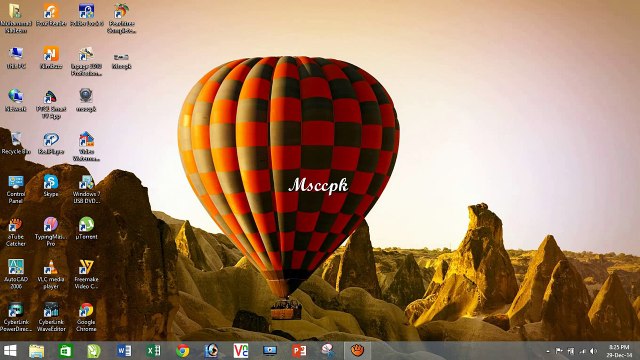
Task: Open the taskbar clock and date
Action: pos(619,351)
